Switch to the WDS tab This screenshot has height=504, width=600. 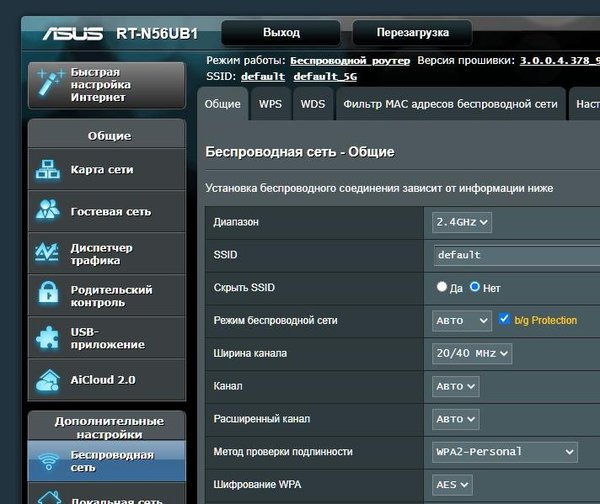pos(312,103)
